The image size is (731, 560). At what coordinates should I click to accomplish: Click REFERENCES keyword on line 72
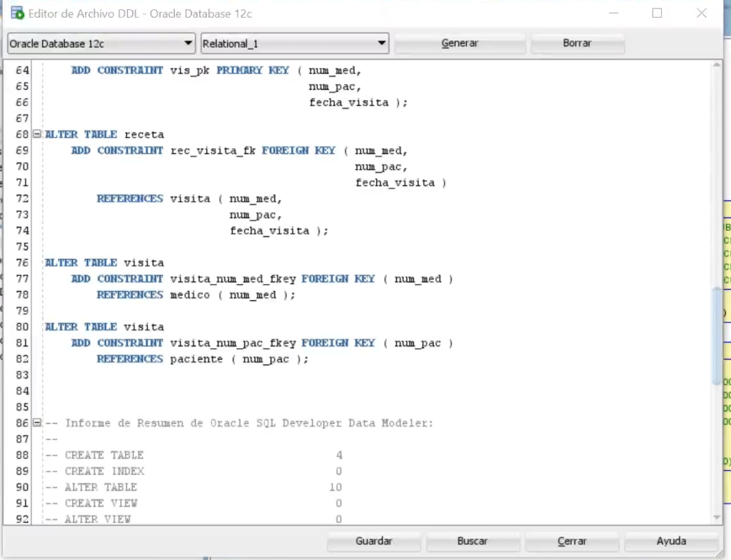pyautogui.click(x=130, y=198)
